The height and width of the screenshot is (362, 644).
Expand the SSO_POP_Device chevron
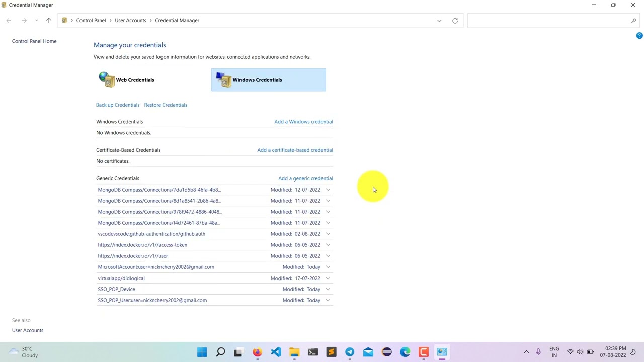[328, 289]
